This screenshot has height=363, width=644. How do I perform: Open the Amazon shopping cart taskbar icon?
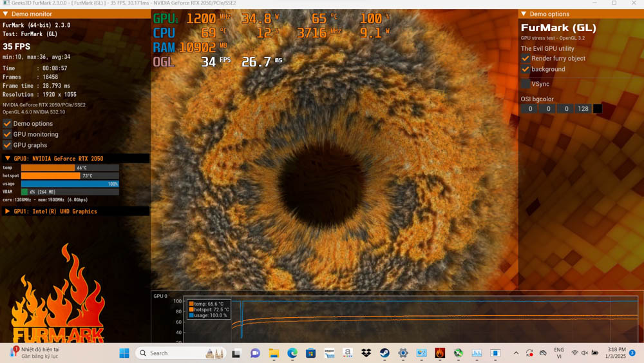coord(329,353)
